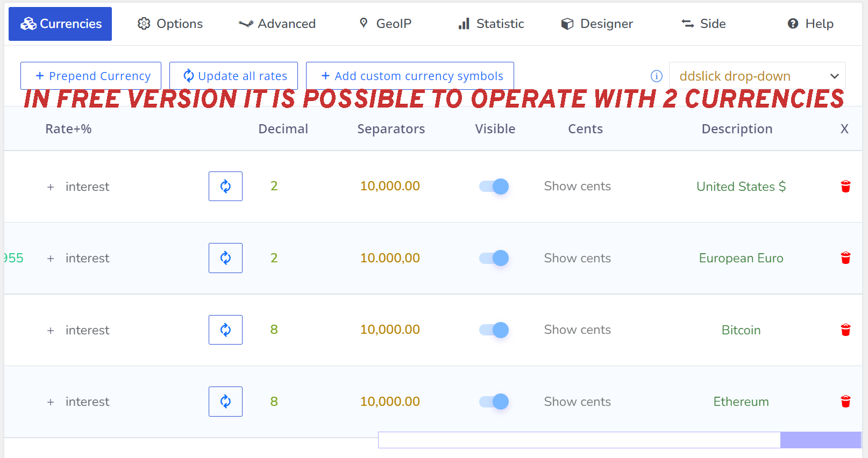Disable the European Euro visible switch
The image size is (868, 458).
tap(494, 258)
